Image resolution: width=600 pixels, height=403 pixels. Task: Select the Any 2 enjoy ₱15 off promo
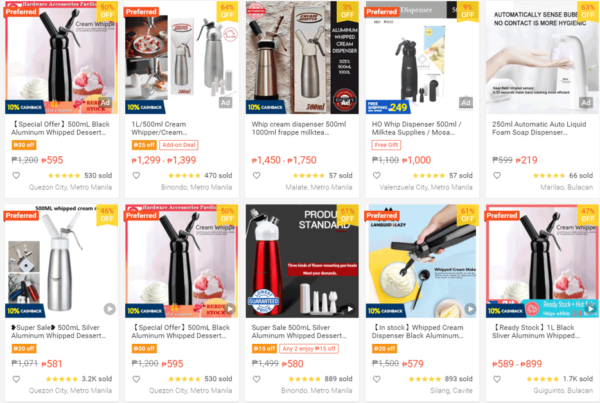[x=309, y=349]
